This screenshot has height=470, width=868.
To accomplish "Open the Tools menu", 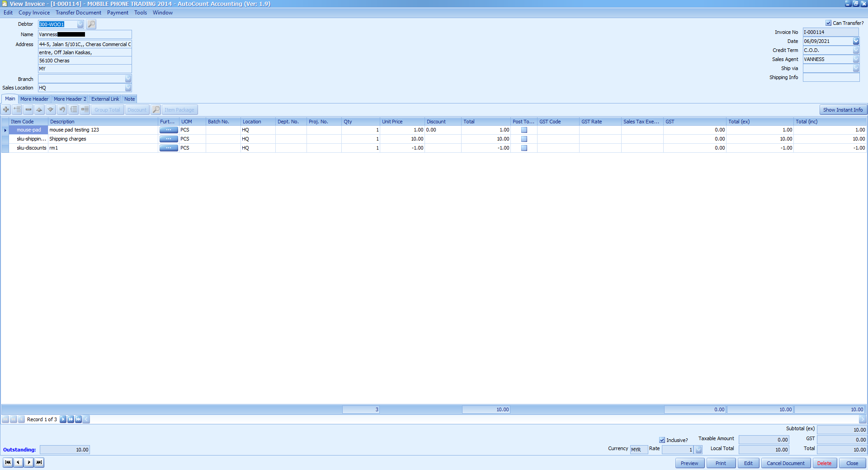I will click(141, 13).
